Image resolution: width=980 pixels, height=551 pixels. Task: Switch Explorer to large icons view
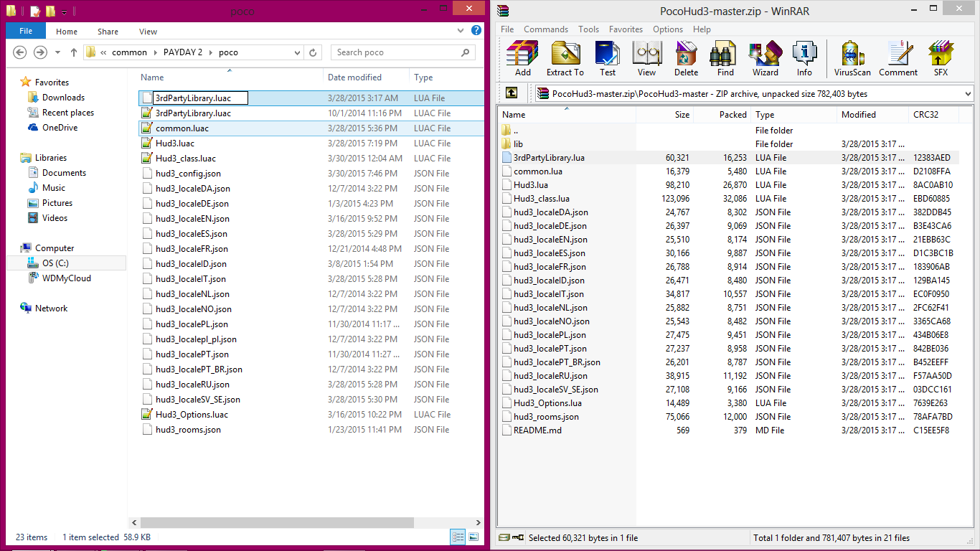pos(473,537)
